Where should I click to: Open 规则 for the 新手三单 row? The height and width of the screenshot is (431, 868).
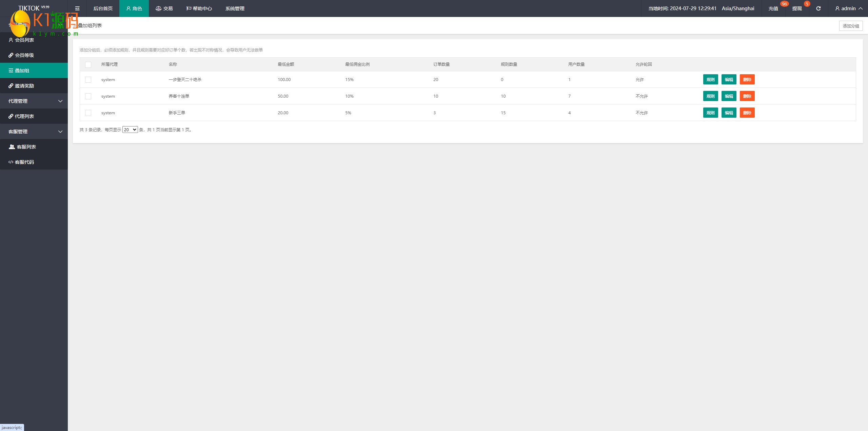pos(710,113)
